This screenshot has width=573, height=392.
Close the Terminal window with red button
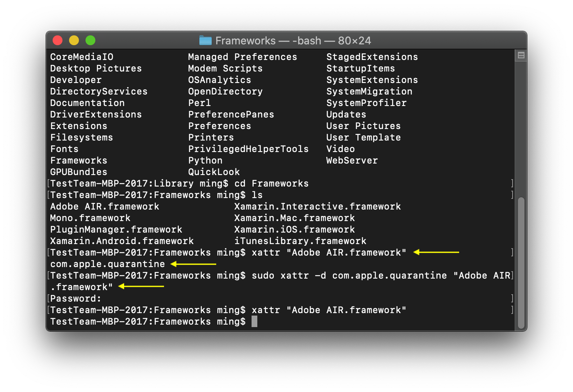pyautogui.click(x=58, y=40)
